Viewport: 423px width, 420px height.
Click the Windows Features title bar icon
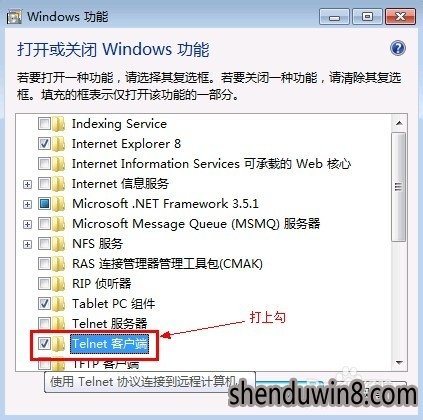pyautogui.click(x=14, y=17)
